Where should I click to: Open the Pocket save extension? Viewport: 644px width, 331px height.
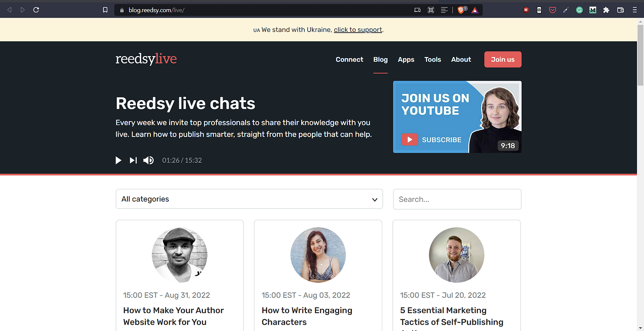tap(552, 10)
